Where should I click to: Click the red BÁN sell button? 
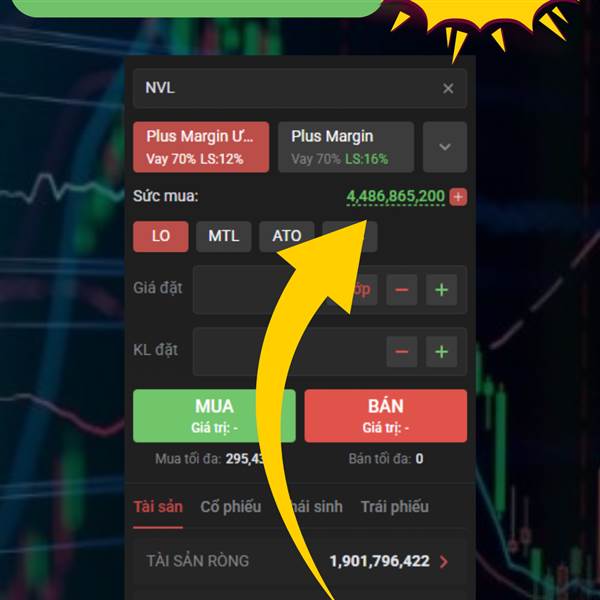pos(386,416)
